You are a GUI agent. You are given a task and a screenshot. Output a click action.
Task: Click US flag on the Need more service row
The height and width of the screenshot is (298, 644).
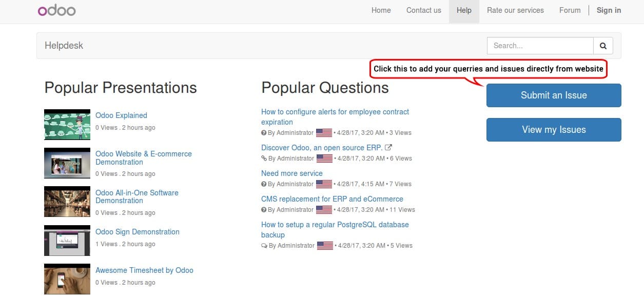click(324, 184)
